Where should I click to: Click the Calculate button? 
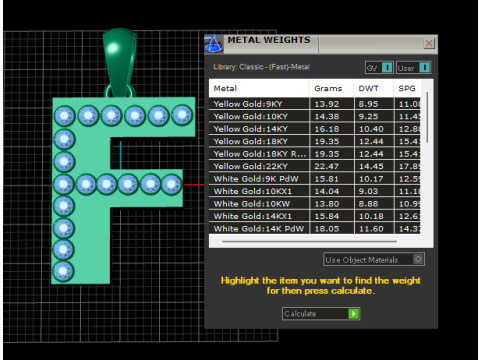coord(321,314)
